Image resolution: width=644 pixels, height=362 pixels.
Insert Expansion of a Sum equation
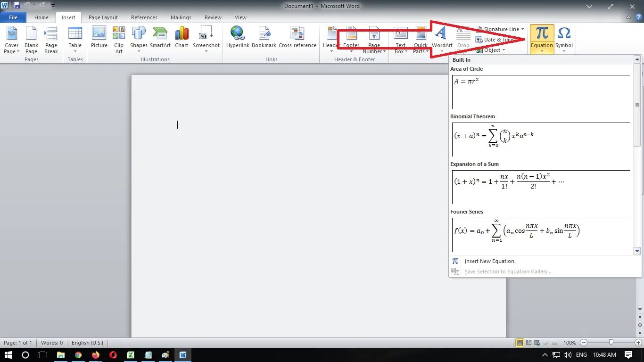click(x=540, y=183)
